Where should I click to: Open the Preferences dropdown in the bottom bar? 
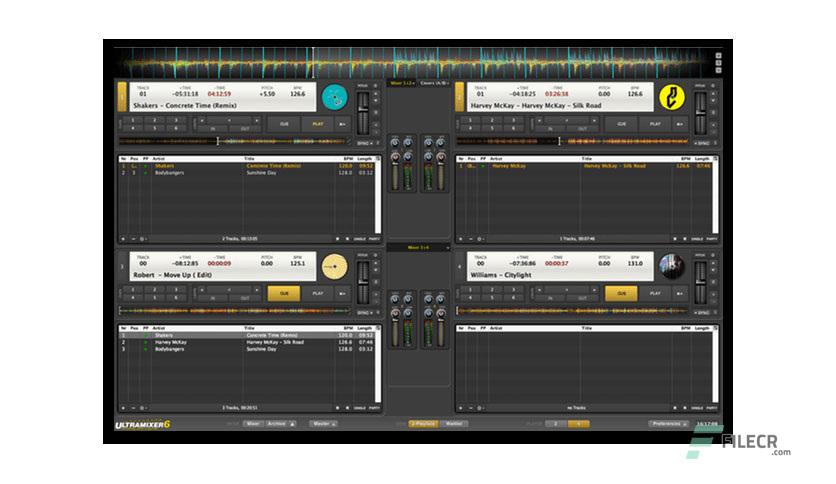pyautogui.click(x=670, y=424)
